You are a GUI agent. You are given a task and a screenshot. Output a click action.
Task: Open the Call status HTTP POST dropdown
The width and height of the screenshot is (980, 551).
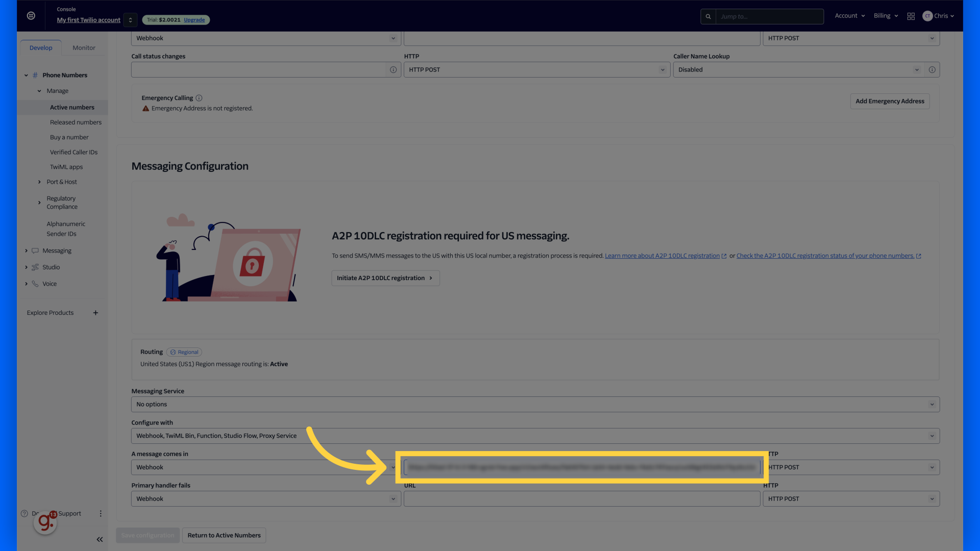click(x=537, y=70)
